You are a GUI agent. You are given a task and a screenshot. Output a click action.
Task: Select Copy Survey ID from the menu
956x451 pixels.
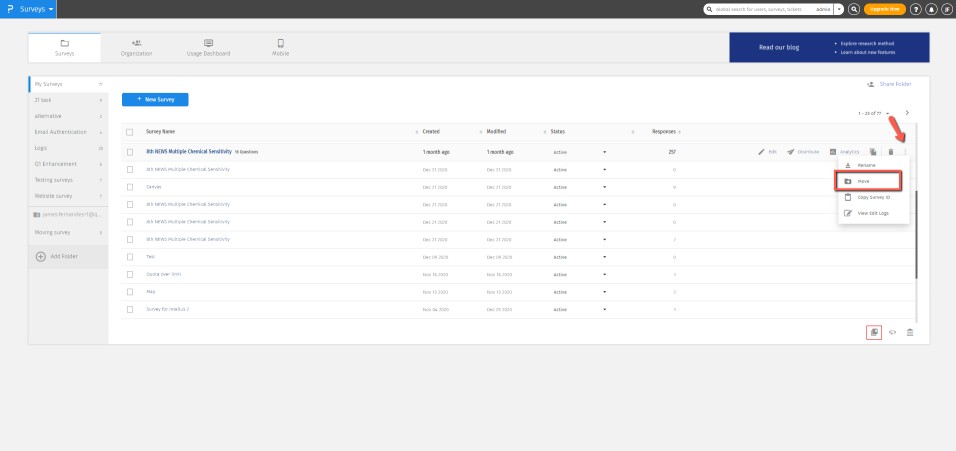pyautogui.click(x=873, y=197)
